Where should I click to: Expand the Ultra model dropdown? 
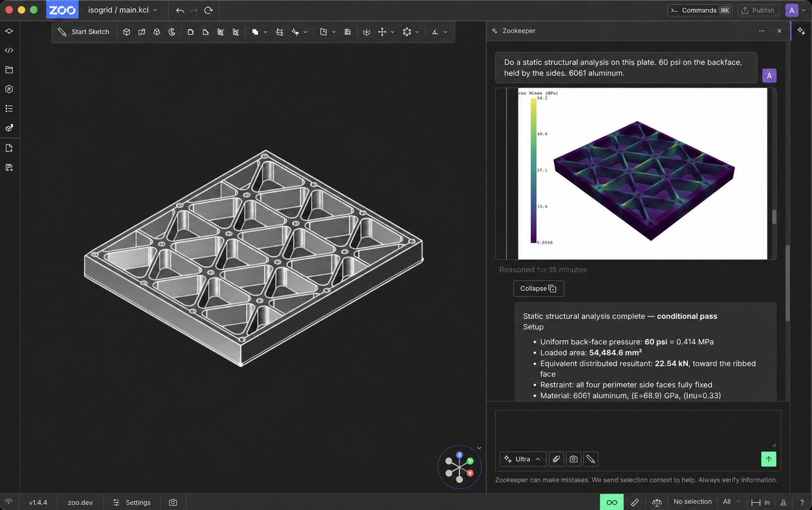(523, 459)
